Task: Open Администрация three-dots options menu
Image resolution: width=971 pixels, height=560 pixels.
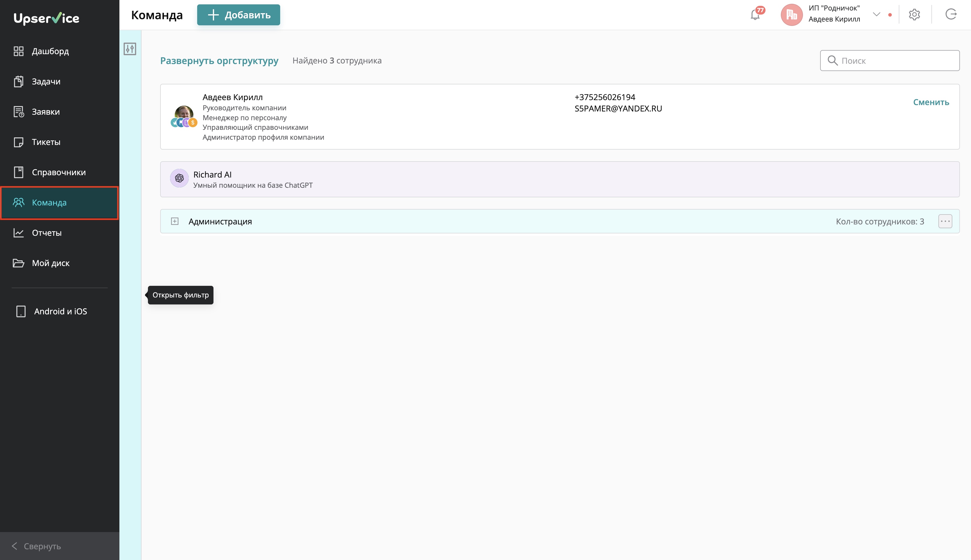Action: click(x=945, y=221)
